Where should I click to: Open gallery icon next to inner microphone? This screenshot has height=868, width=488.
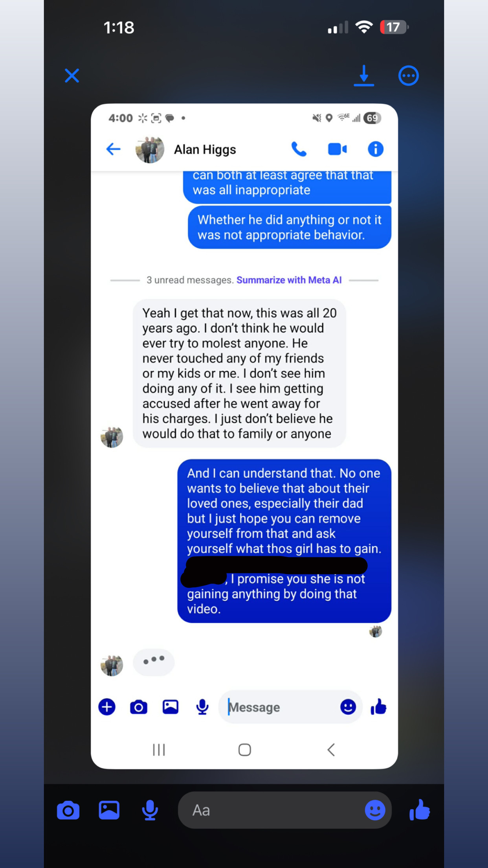pos(171,707)
